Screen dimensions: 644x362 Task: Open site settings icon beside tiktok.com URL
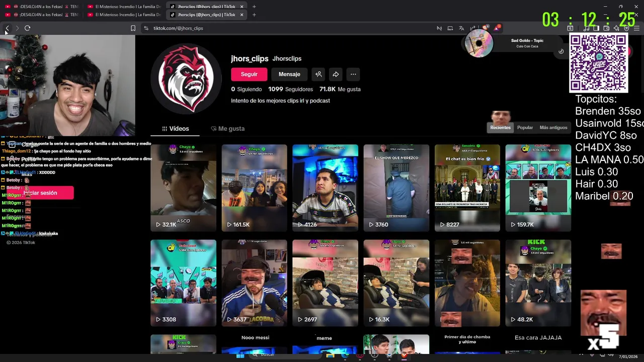(x=146, y=28)
